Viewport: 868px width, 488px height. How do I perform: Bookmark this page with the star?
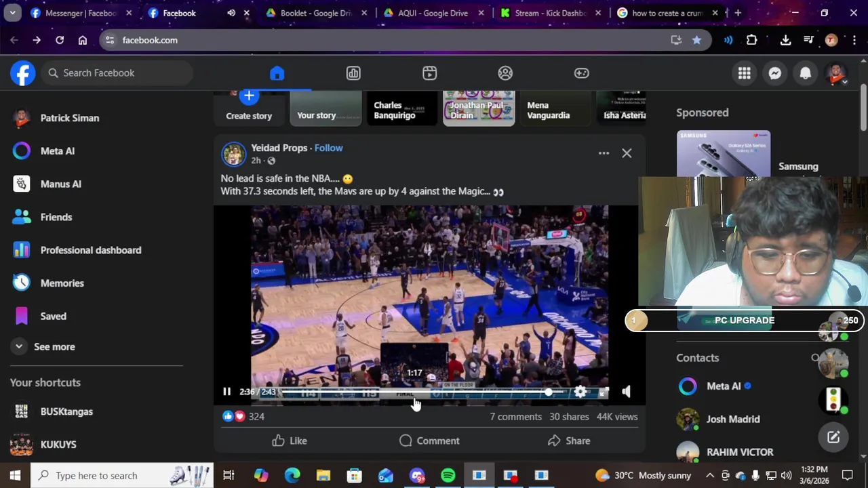pos(696,40)
